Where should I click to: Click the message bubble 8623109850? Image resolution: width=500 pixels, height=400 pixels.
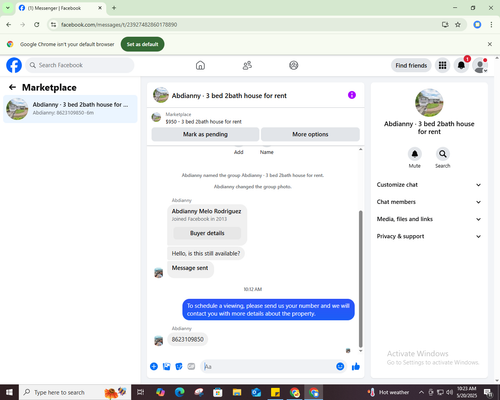[188, 339]
